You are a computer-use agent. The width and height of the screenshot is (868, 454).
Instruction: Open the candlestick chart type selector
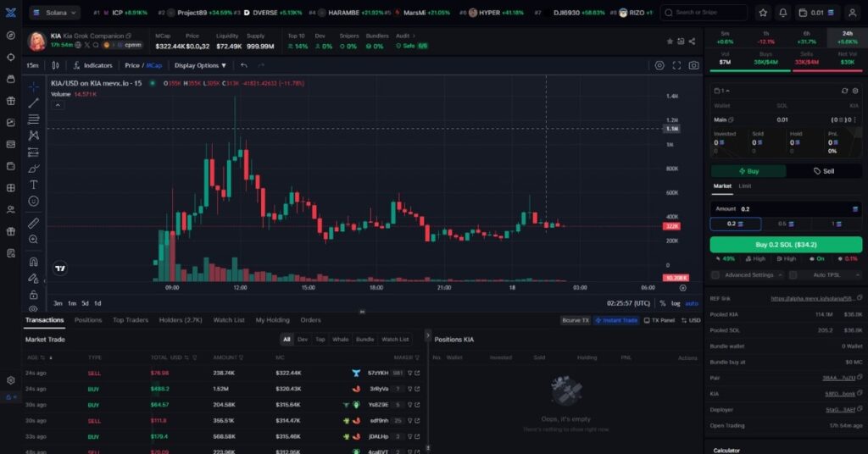coord(55,65)
